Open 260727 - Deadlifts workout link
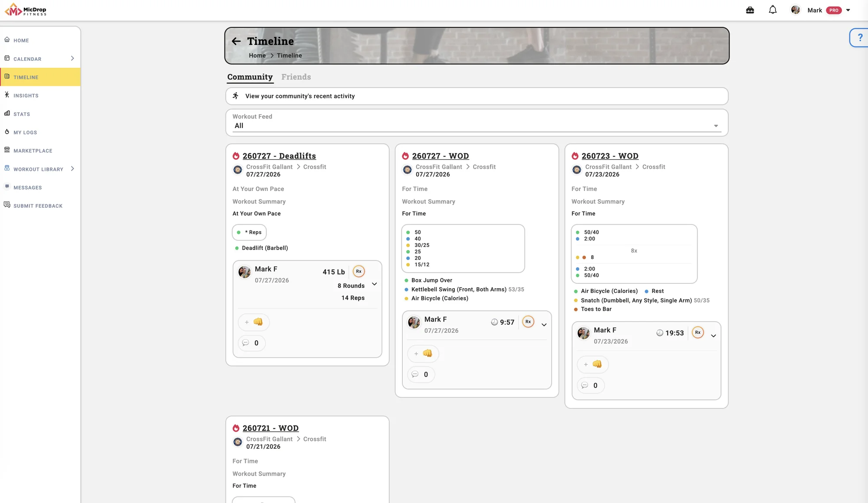This screenshot has width=868, height=503. (x=279, y=156)
